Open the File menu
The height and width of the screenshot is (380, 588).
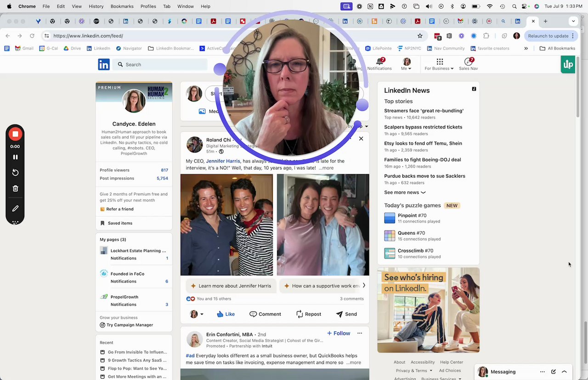[x=46, y=6]
